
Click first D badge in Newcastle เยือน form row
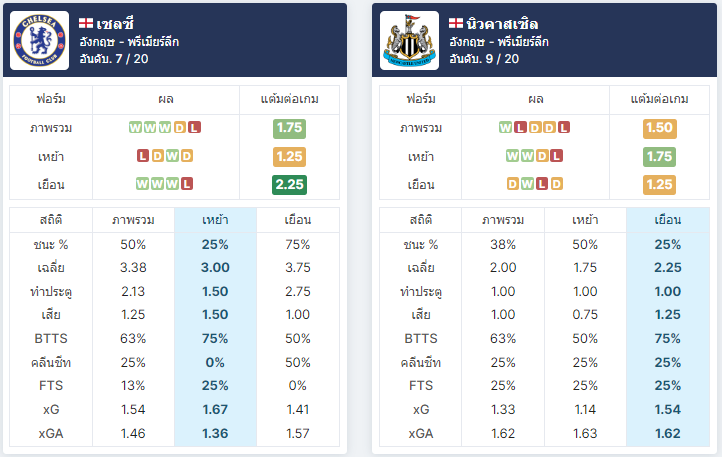(x=513, y=184)
